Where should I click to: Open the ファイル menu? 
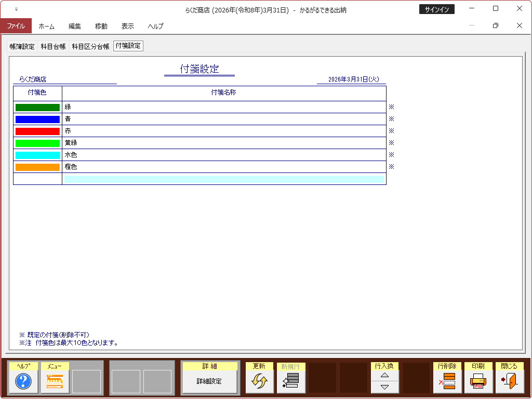16,26
